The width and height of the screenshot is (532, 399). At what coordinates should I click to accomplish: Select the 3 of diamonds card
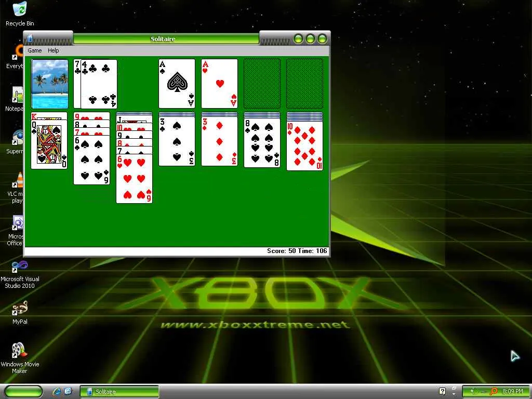pyautogui.click(x=220, y=141)
